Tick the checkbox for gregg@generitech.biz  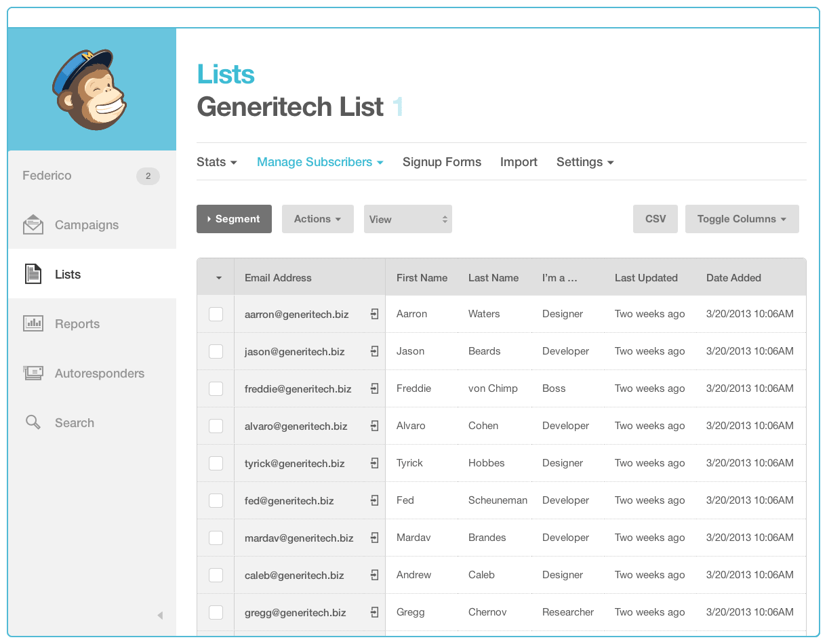click(216, 612)
